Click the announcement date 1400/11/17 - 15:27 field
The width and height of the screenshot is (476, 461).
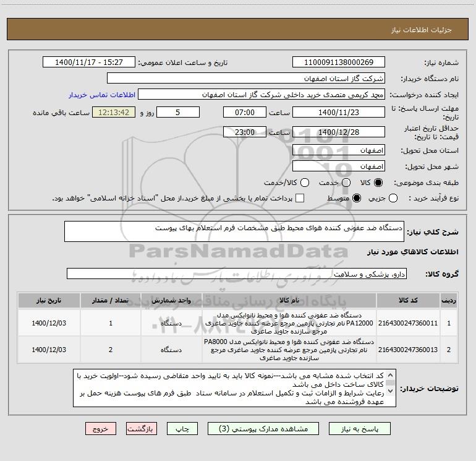[x=89, y=62]
